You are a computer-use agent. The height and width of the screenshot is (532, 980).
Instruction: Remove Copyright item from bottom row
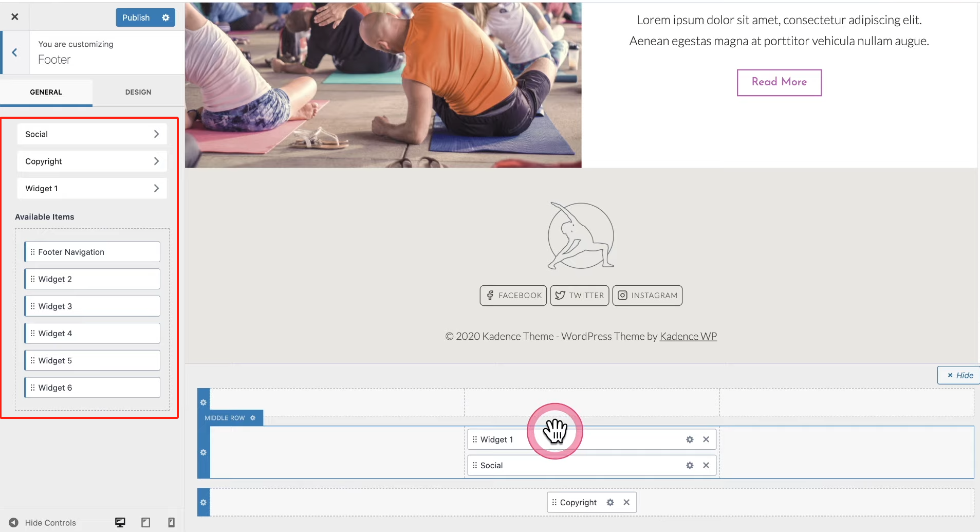(x=626, y=502)
